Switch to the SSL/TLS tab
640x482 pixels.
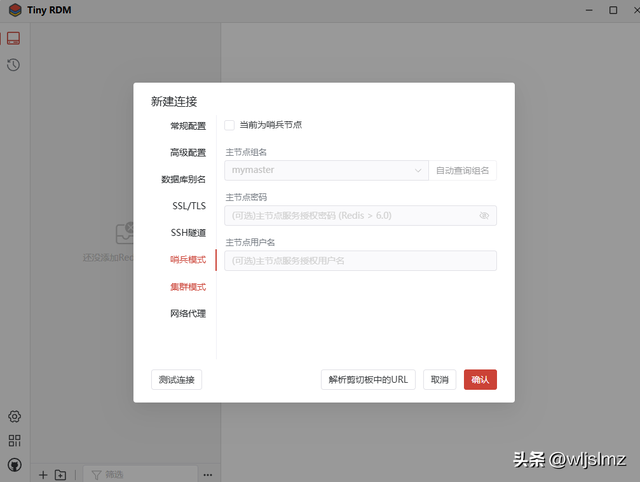pyautogui.click(x=189, y=206)
